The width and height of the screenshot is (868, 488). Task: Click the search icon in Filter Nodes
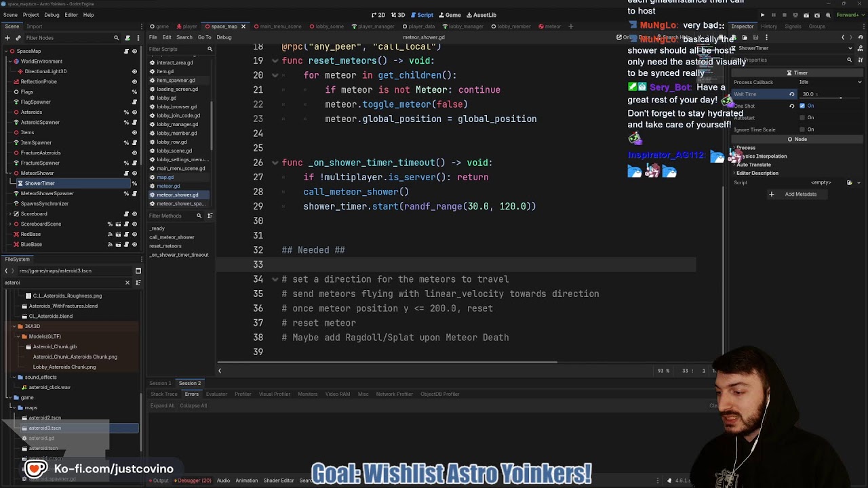pyautogui.click(x=117, y=38)
